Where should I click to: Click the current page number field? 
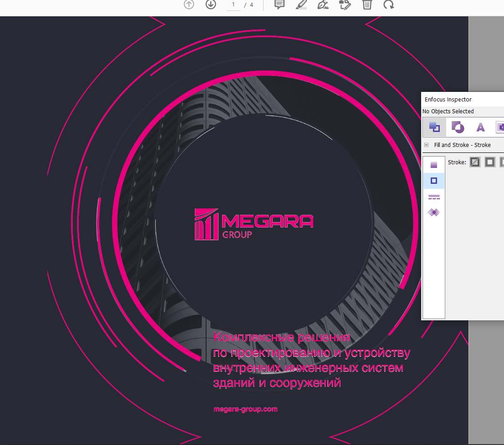(x=234, y=5)
